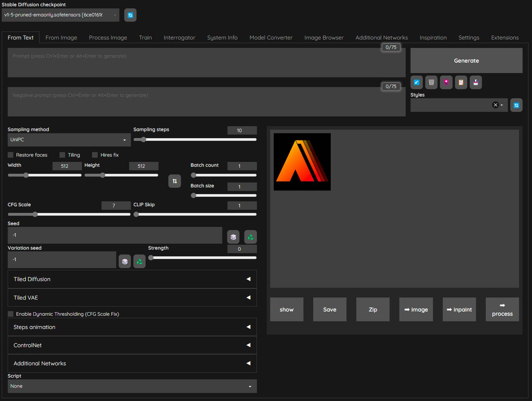
Task: Click the trash can clear prompt icon
Action: [431, 82]
